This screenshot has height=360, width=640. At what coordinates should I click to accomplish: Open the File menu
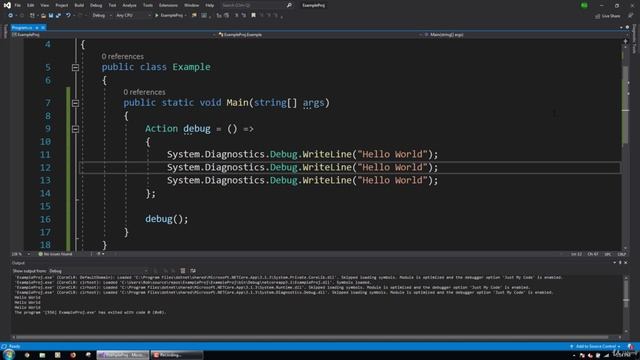click(x=18, y=5)
